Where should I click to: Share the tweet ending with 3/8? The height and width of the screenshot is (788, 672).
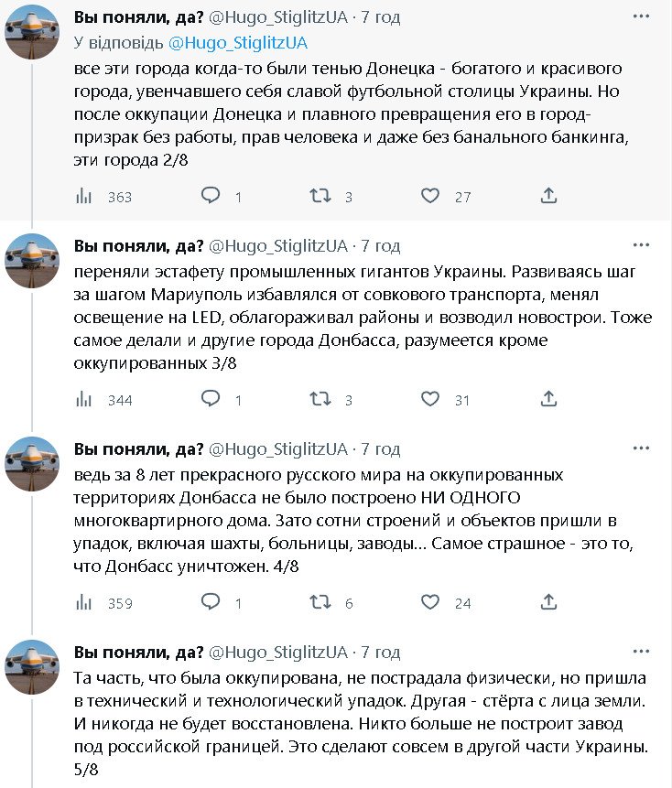(548, 399)
